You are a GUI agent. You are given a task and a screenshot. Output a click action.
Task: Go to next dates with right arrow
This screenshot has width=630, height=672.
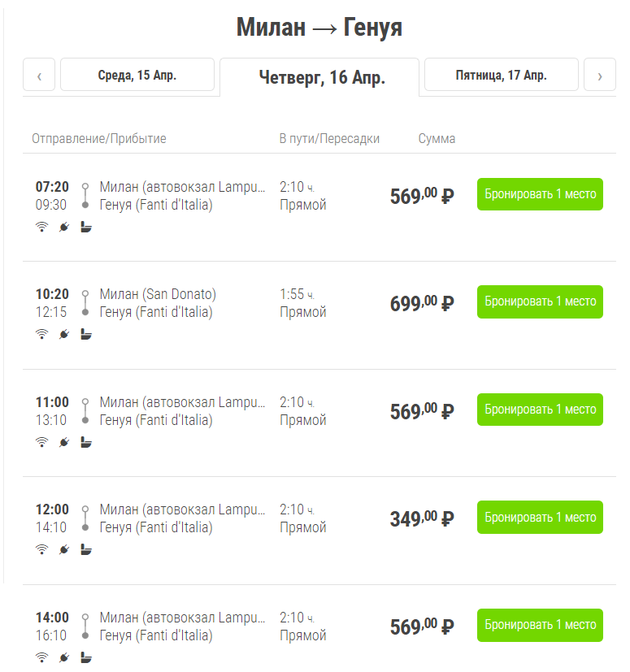pyautogui.click(x=600, y=76)
